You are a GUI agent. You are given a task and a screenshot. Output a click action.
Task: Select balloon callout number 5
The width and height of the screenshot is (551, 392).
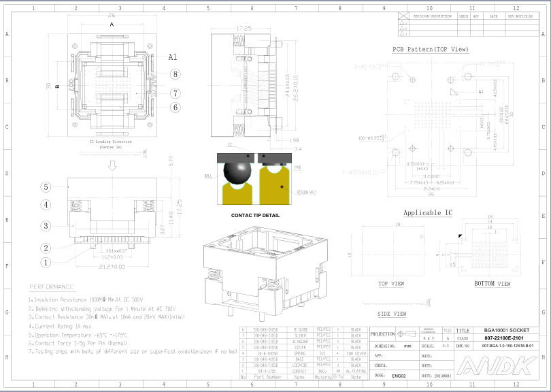[46, 187]
